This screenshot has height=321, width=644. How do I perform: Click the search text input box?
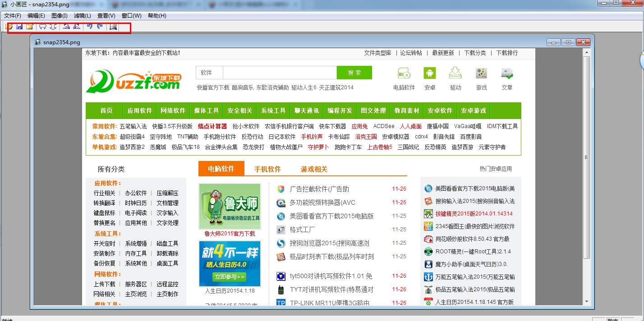(280, 73)
